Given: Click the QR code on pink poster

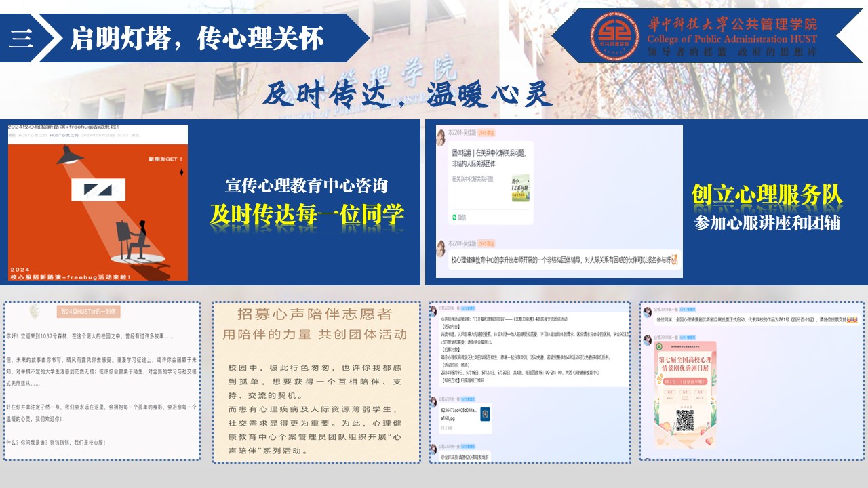Looking at the screenshot, I should [x=685, y=420].
